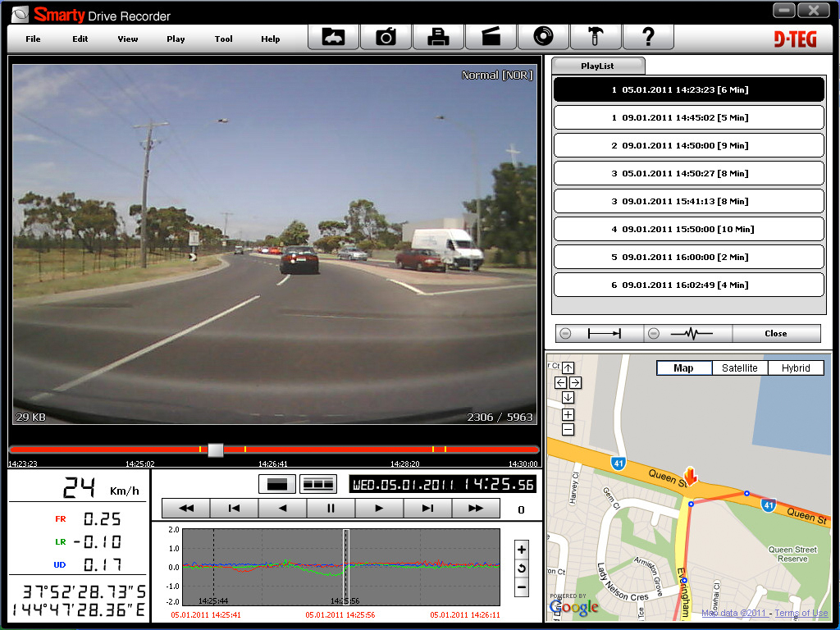Open the Play menu
Viewport: 840px width, 630px height.
click(176, 39)
